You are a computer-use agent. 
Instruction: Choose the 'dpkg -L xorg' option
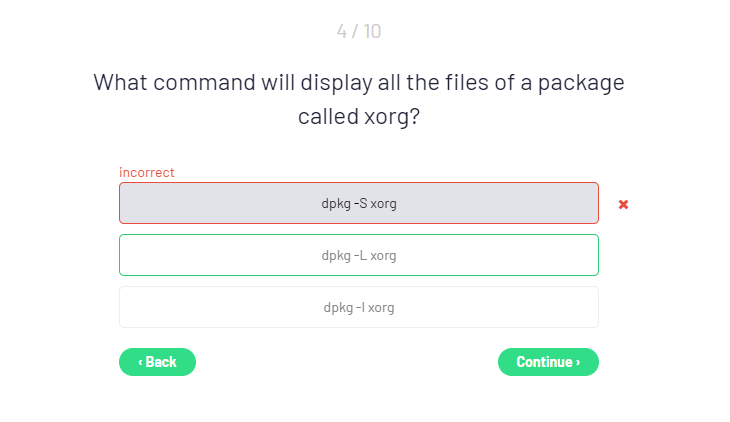(358, 255)
